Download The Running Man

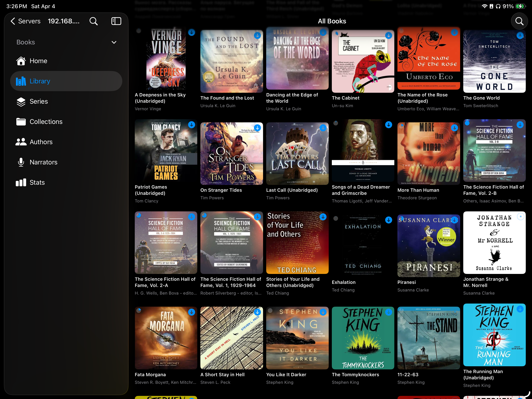[x=520, y=309]
